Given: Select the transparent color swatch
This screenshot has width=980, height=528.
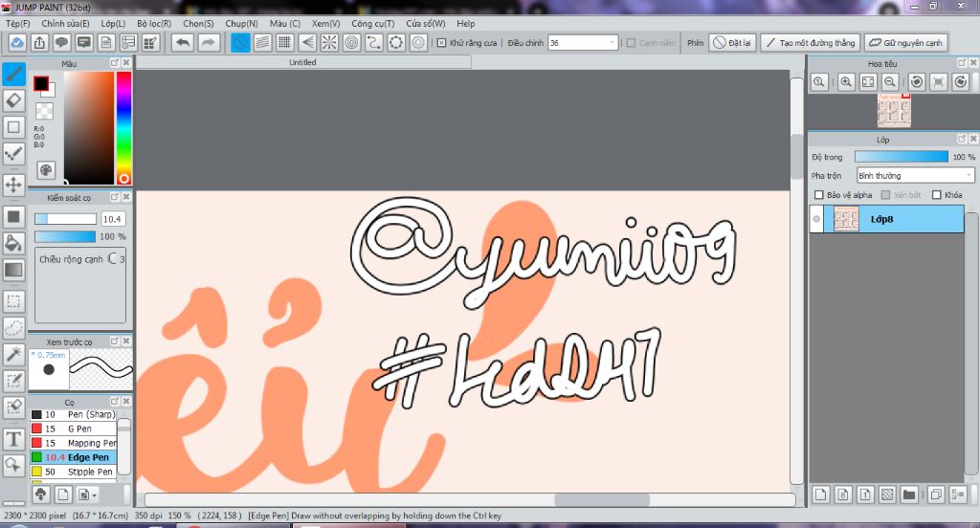Looking at the screenshot, I should (44, 111).
